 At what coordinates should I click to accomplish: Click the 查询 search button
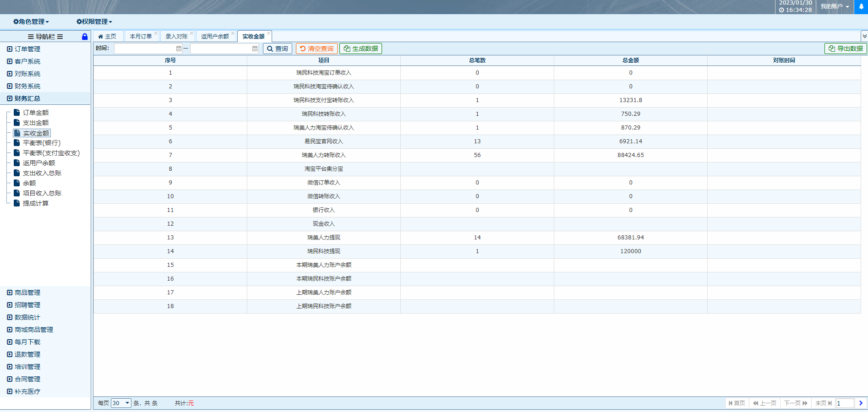[278, 49]
